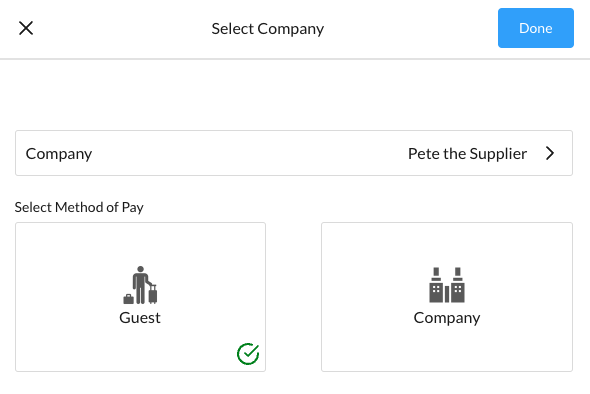Expand the chevron next to Pete the Supplier
This screenshot has height=394, width=590.
point(550,153)
